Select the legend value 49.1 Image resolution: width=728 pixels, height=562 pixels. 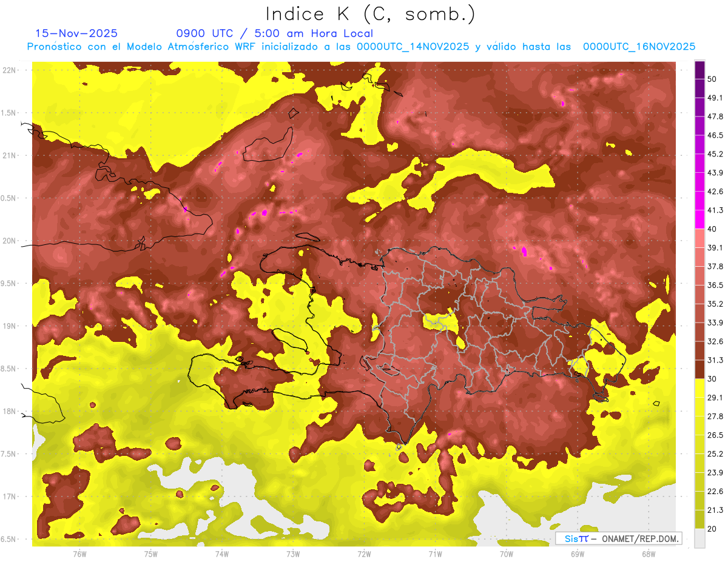(714, 98)
